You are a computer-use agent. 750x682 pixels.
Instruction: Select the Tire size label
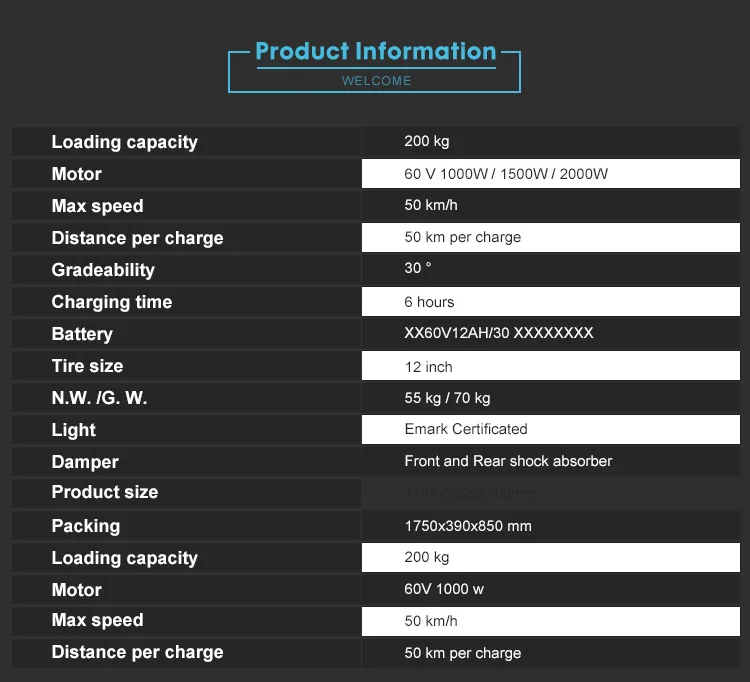(87, 366)
